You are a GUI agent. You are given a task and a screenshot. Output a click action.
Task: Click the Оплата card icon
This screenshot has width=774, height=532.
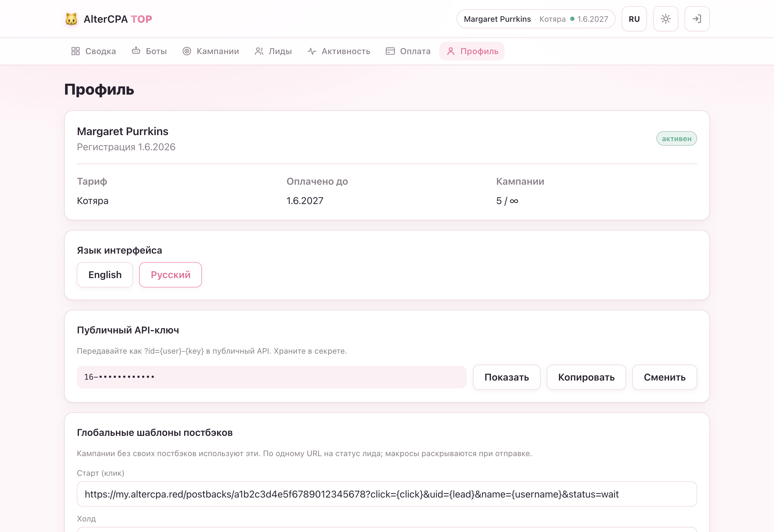tap(390, 51)
